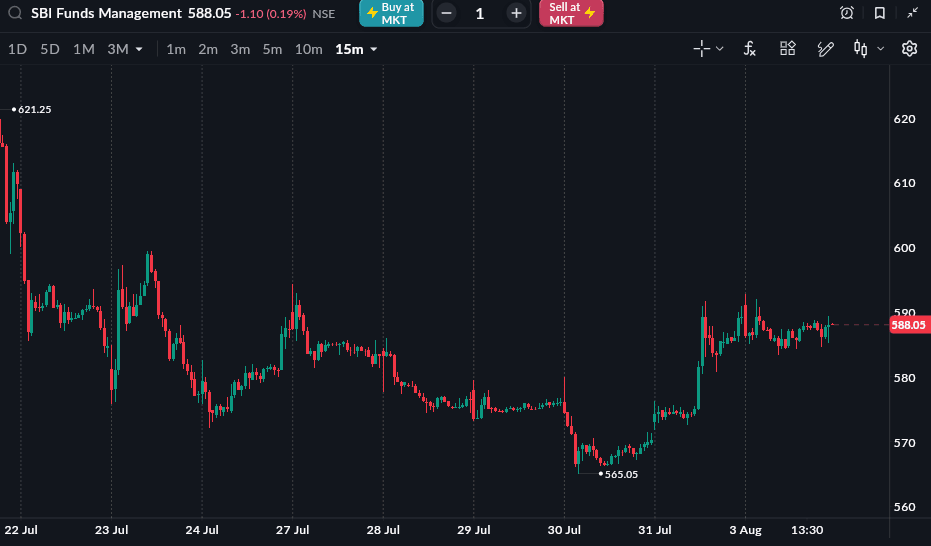Click the 580 price axis label

click(904, 377)
